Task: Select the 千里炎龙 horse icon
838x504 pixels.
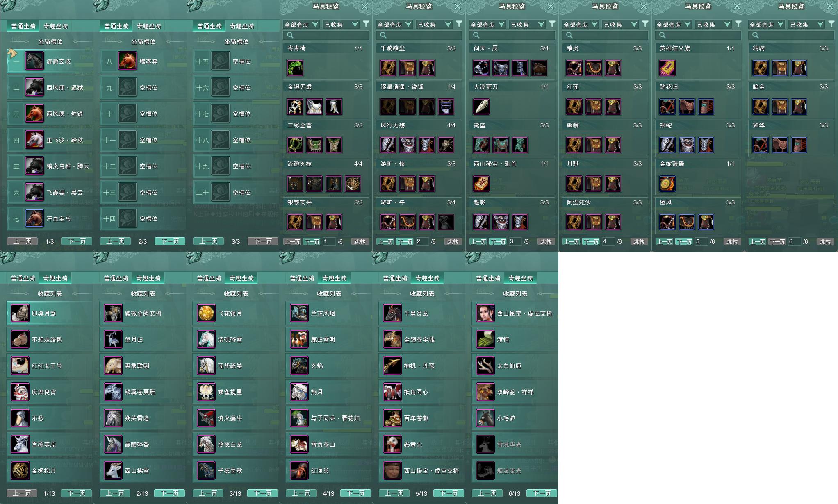Action: point(392,313)
